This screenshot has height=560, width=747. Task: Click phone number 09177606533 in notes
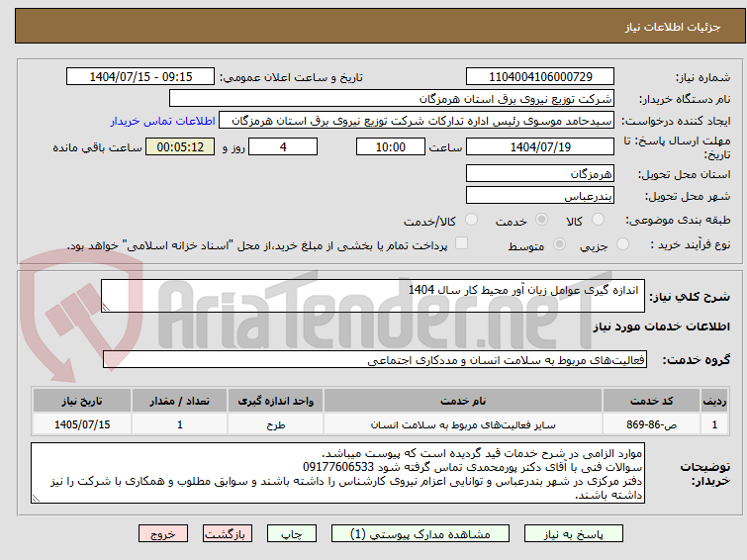pos(338,467)
